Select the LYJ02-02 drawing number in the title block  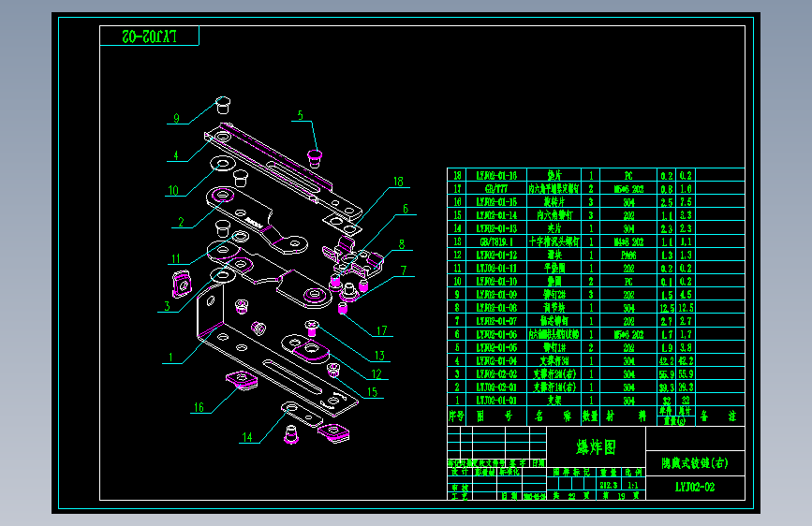click(x=695, y=488)
